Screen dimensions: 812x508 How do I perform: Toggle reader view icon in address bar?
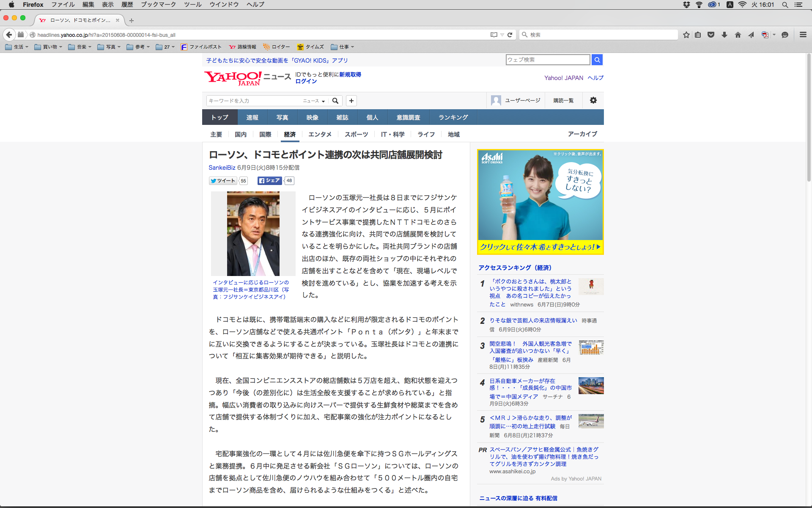point(494,35)
